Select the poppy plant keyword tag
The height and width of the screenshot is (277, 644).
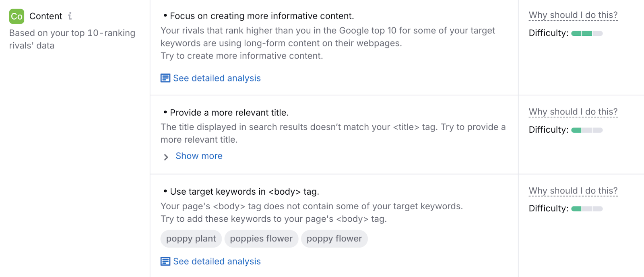(191, 238)
